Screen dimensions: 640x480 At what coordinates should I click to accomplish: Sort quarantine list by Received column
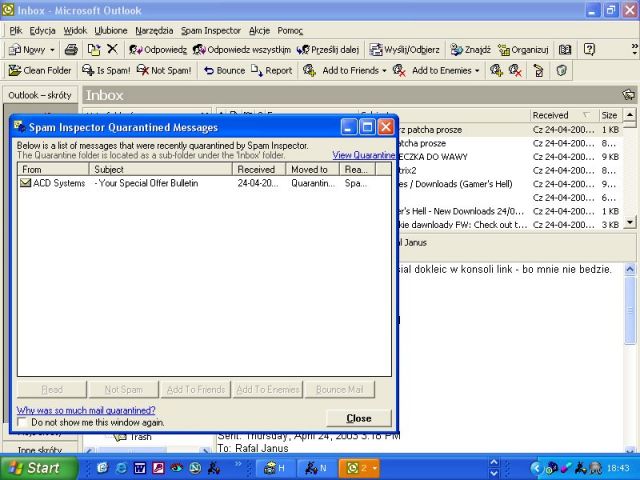[x=259, y=169]
